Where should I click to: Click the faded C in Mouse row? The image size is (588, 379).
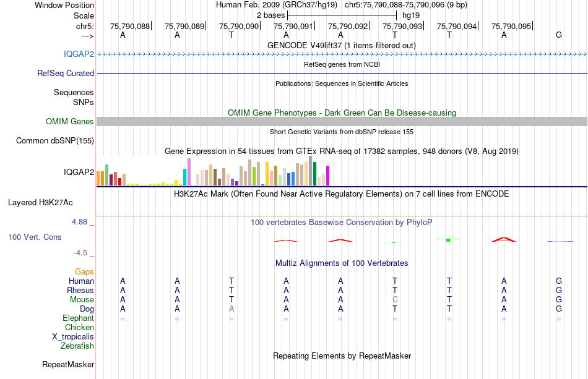395,300
